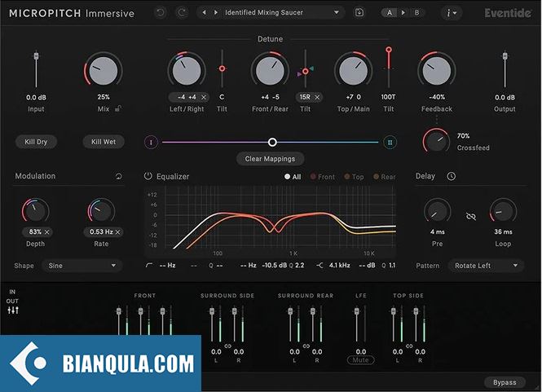Select the Rear equalizer group
Screen dimensions: 542x392
(x=385, y=177)
